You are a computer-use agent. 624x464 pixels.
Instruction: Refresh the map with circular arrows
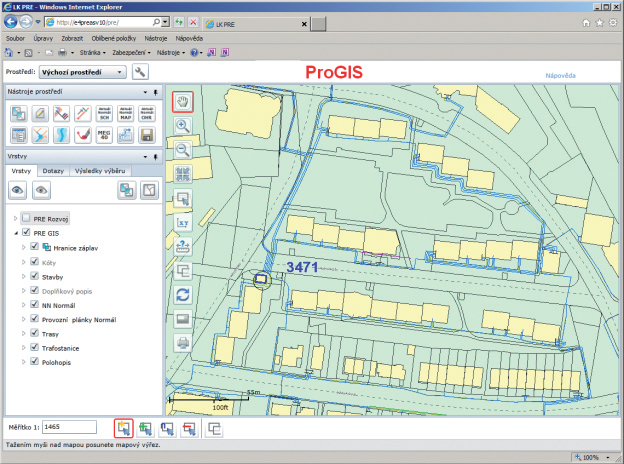pyautogui.click(x=183, y=295)
